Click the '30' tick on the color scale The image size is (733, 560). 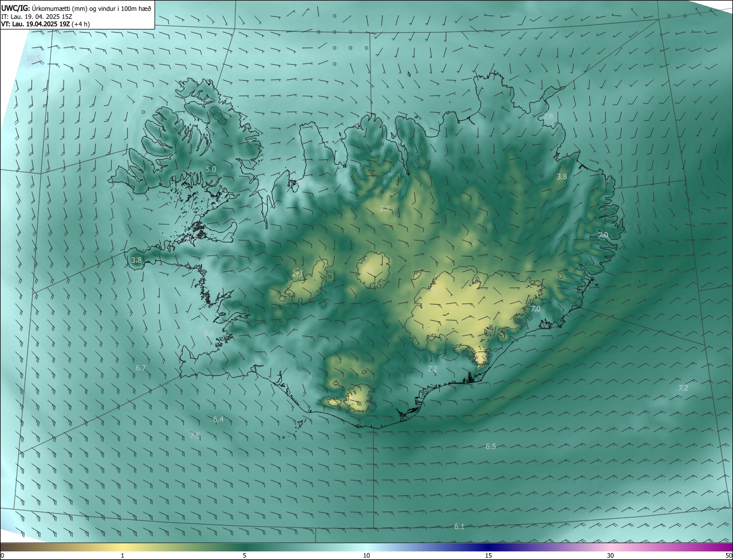pos(610,556)
